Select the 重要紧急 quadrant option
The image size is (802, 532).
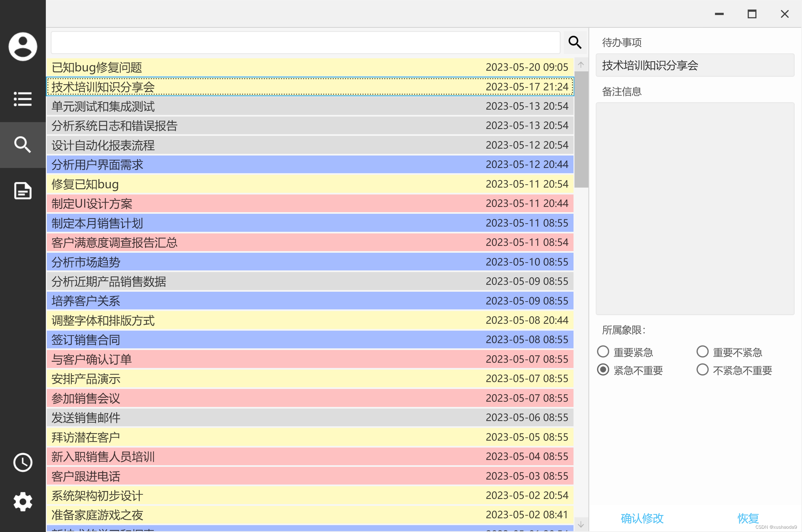603,352
